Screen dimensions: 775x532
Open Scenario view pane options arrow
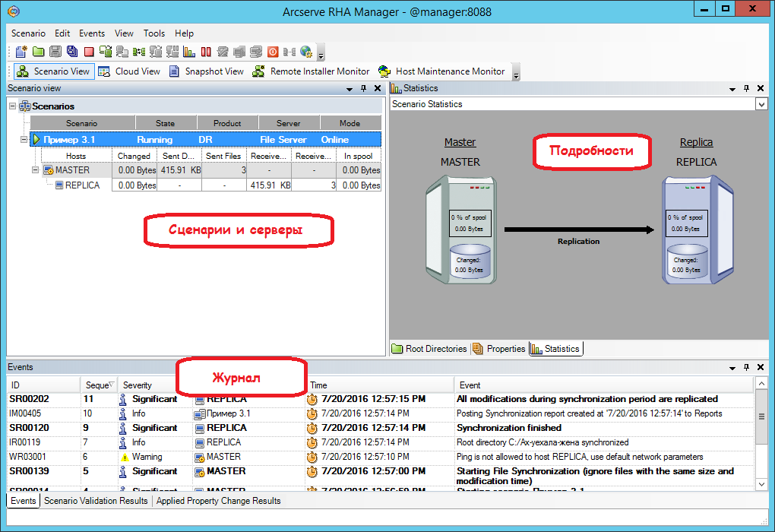pos(350,89)
